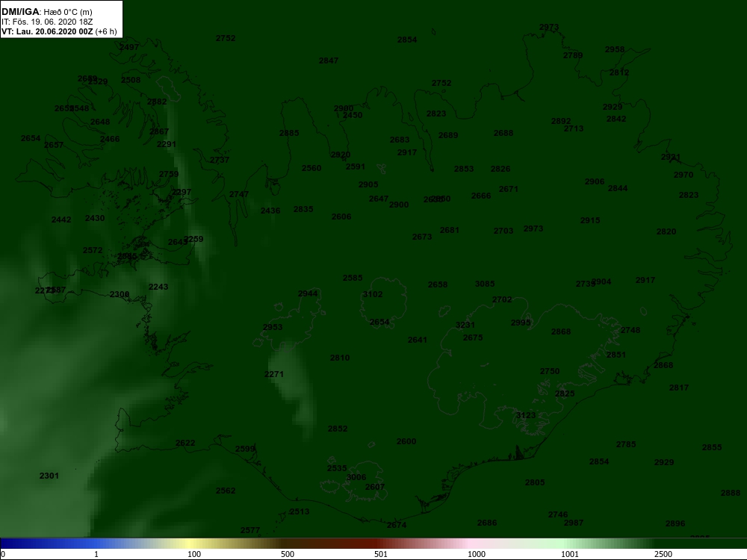Click the map value 2466
Image resolution: width=747 pixels, height=560 pixels.
coord(110,139)
